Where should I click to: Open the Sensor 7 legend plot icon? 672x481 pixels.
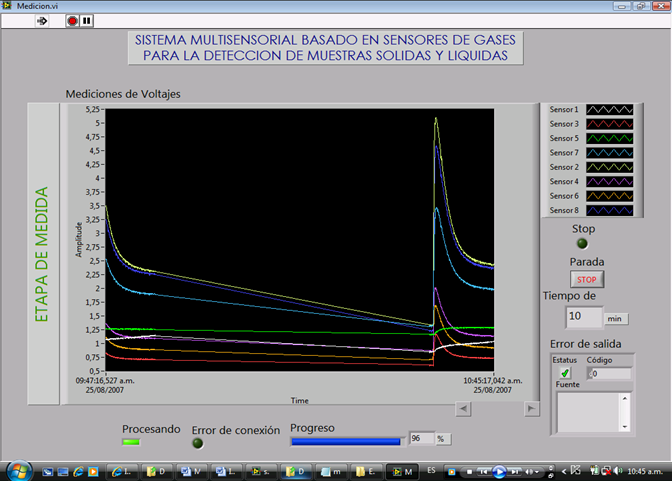click(609, 152)
